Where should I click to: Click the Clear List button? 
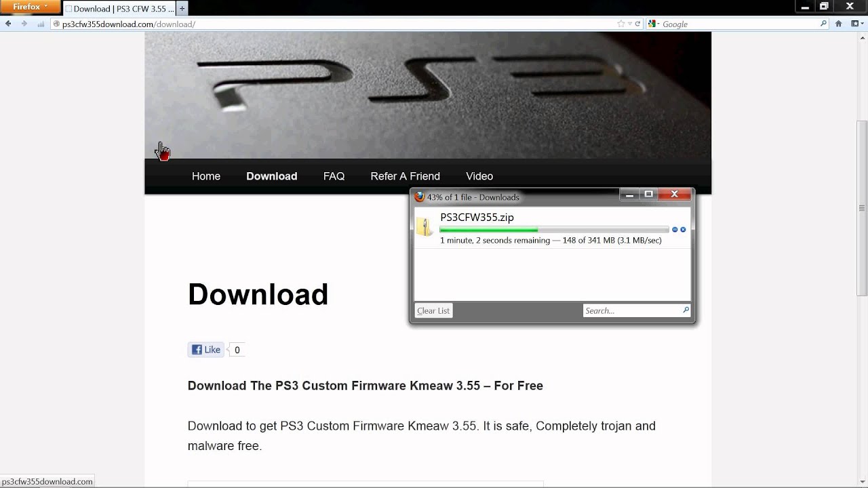[433, 310]
